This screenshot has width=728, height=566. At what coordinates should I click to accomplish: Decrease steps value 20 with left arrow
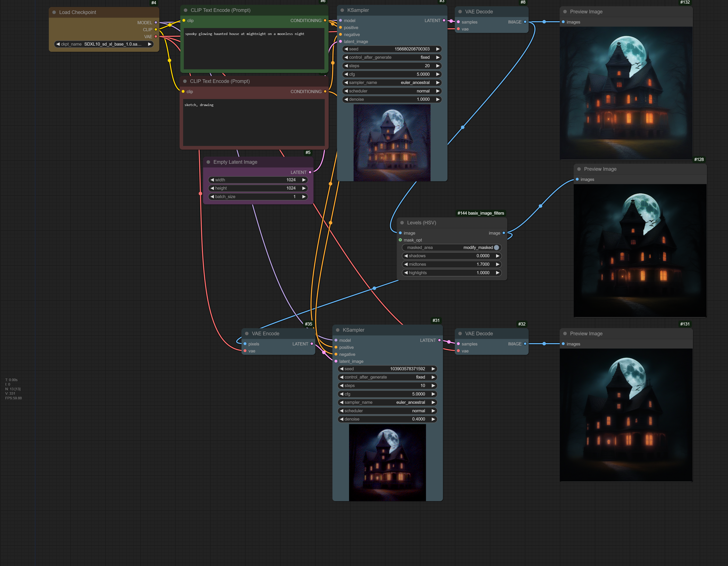point(346,66)
